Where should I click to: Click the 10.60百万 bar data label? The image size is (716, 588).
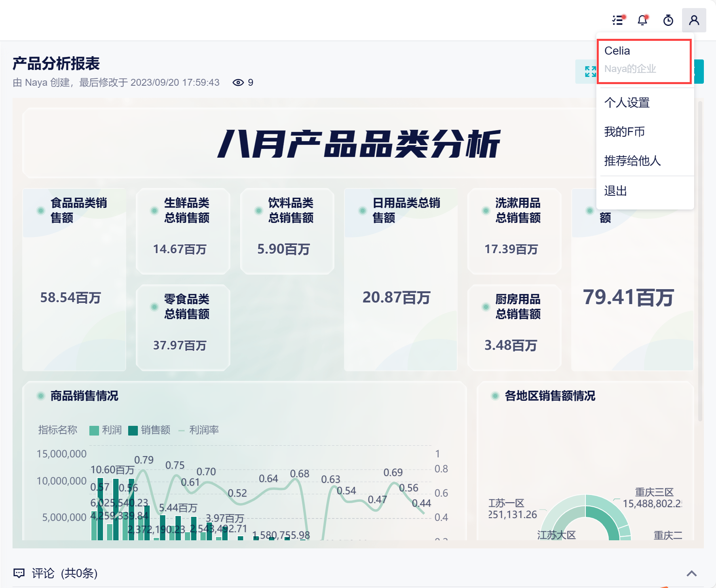pyautogui.click(x=112, y=470)
